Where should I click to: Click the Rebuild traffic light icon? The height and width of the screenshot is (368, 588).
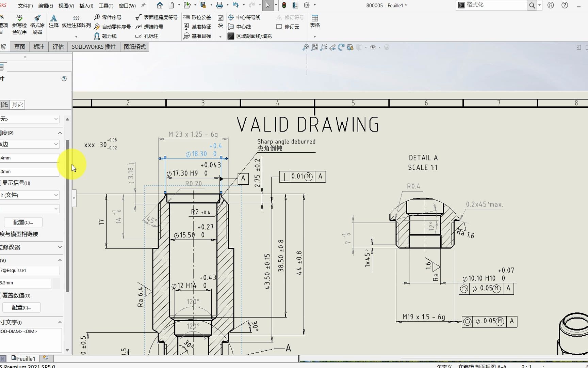coord(284,5)
